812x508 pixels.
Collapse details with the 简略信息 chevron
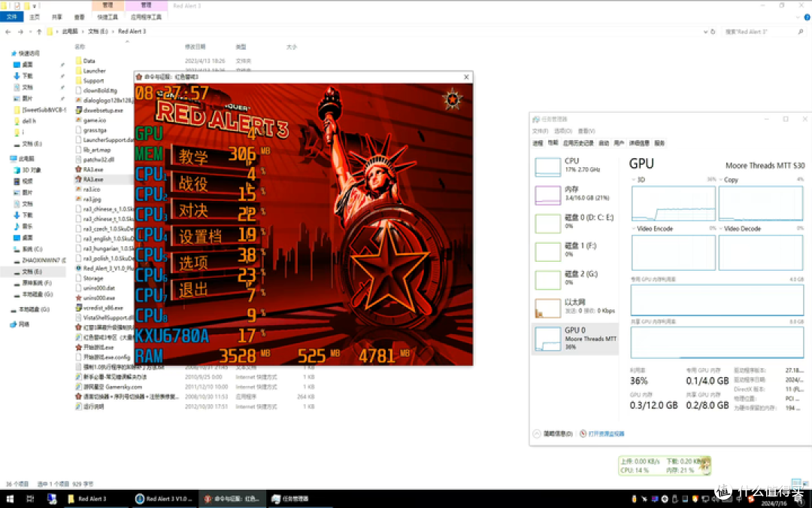(537, 433)
